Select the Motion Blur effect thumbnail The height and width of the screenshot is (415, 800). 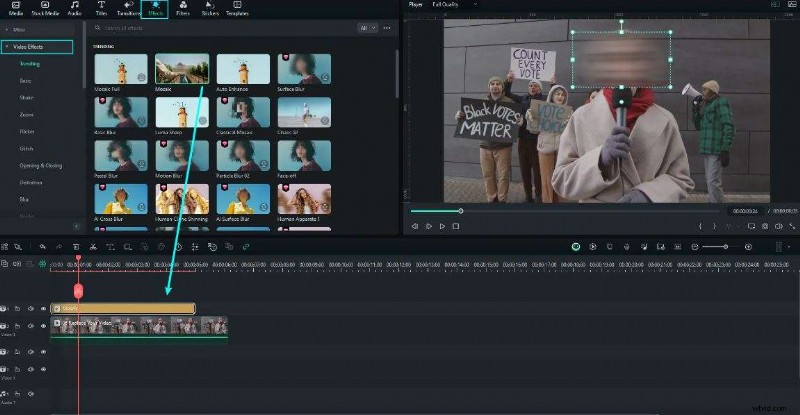pos(182,156)
